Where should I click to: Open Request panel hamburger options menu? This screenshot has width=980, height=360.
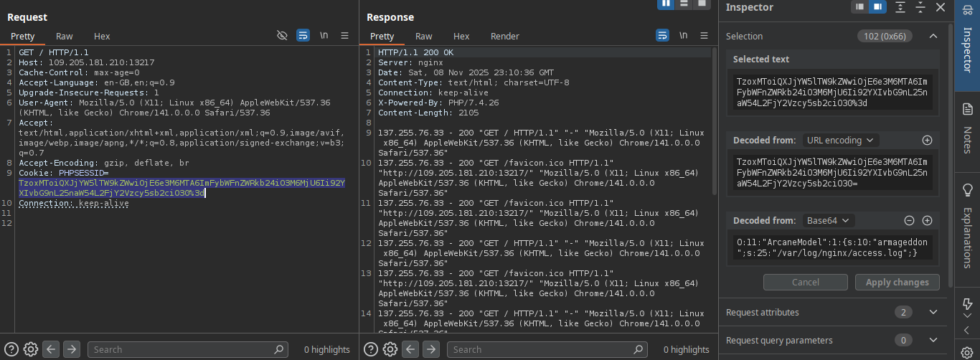point(344,35)
